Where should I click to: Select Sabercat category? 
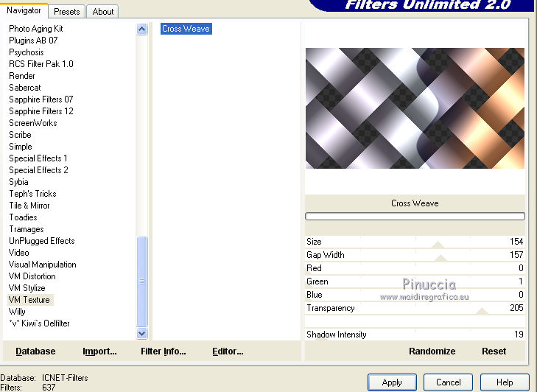coord(24,88)
